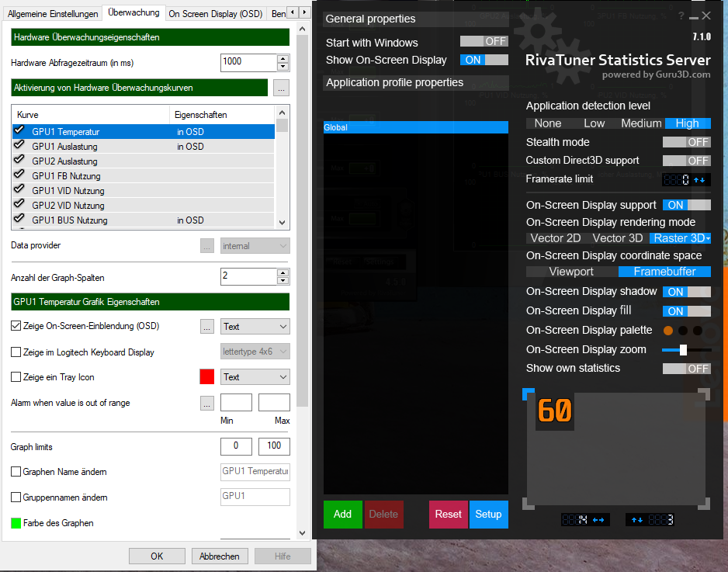Switch to Allgemeine Einstellungen tab
Viewport: 728px width, 572px height.
(53, 14)
